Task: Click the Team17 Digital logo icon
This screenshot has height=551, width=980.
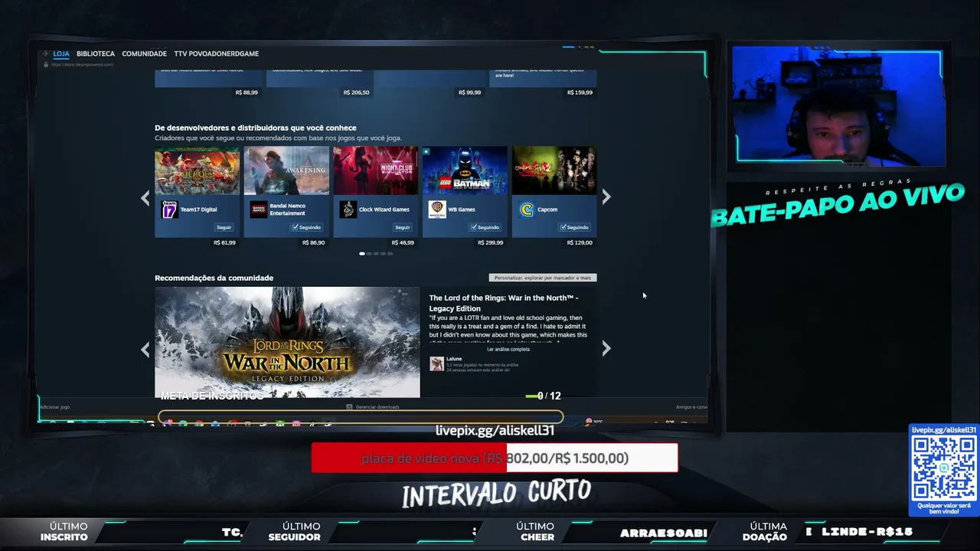Action: click(x=169, y=209)
